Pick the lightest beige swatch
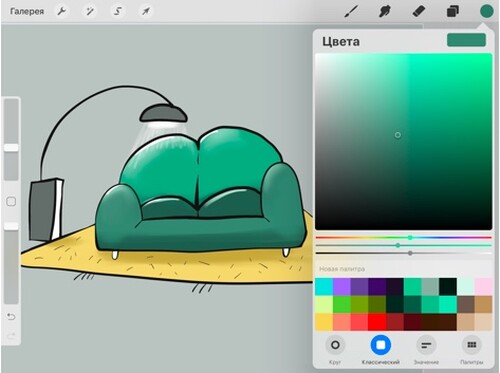The height and width of the screenshot is (373, 500). (x=483, y=322)
